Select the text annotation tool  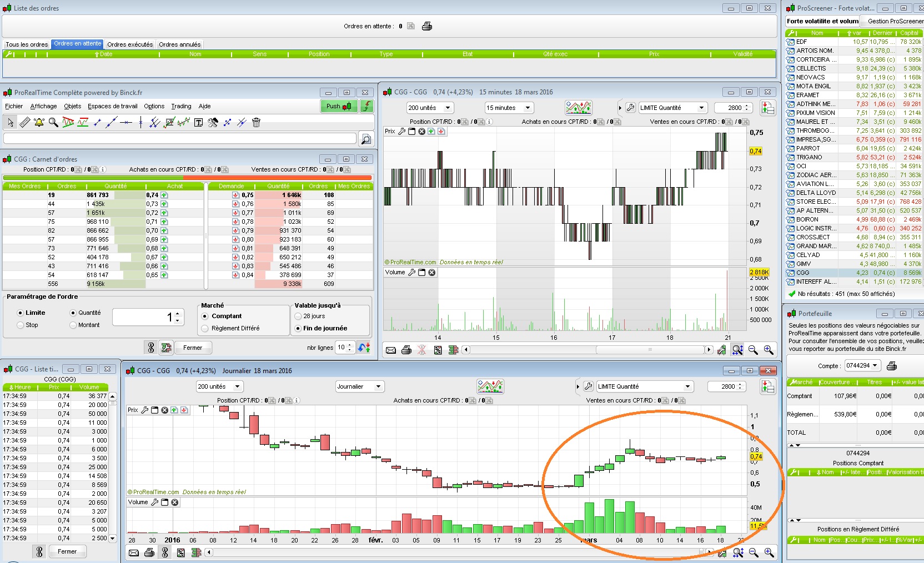coord(198,123)
